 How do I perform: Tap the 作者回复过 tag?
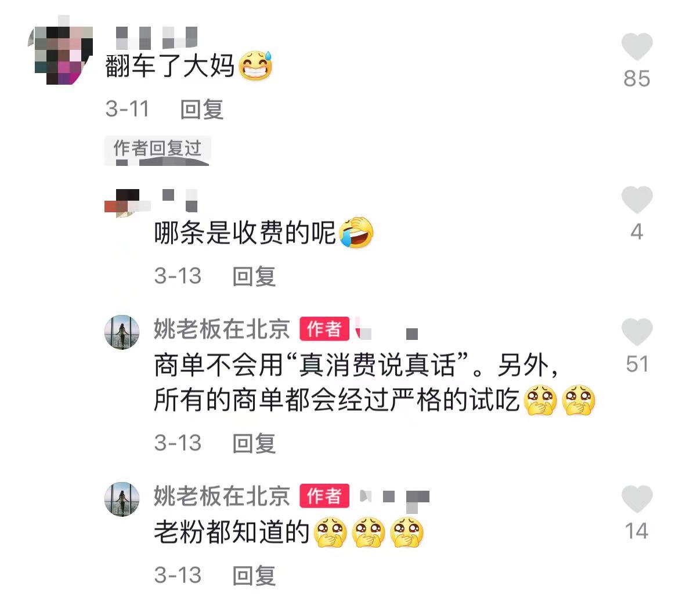coord(158,148)
